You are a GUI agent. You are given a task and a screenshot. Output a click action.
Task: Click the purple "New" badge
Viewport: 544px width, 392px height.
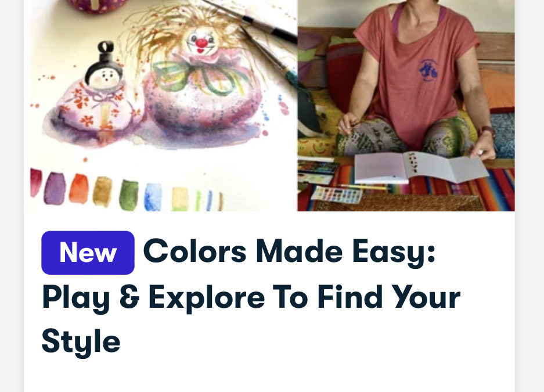pyautogui.click(x=88, y=253)
